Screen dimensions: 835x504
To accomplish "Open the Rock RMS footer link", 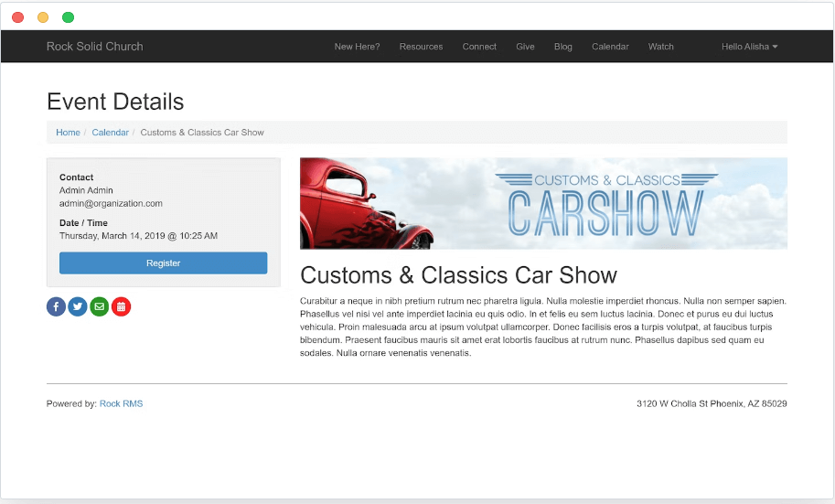I will [121, 403].
